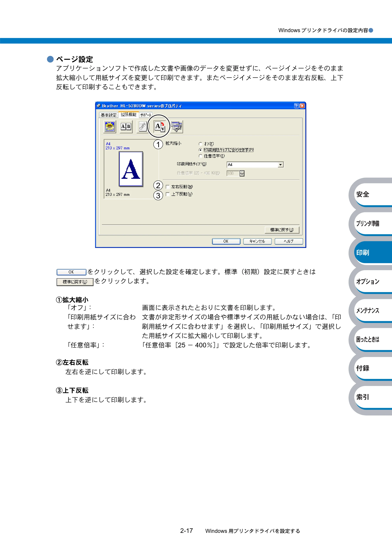The height and width of the screenshot is (555, 392).
Task: Click the footer text Windows 用プリンタドライバを設定する
Action: coord(253,531)
